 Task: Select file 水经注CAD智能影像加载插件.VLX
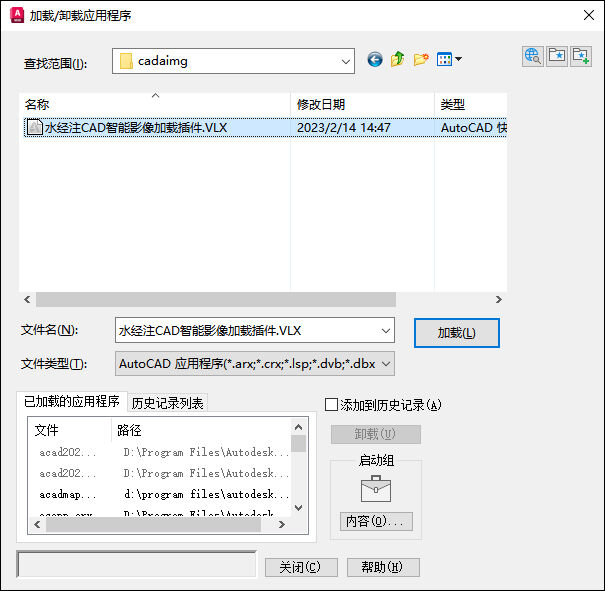pyautogui.click(x=136, y=127)
